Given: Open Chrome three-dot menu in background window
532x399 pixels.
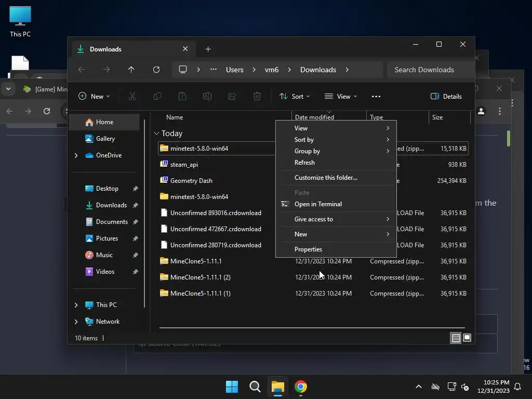Looking at the screenshot, I should click(500, 111).
